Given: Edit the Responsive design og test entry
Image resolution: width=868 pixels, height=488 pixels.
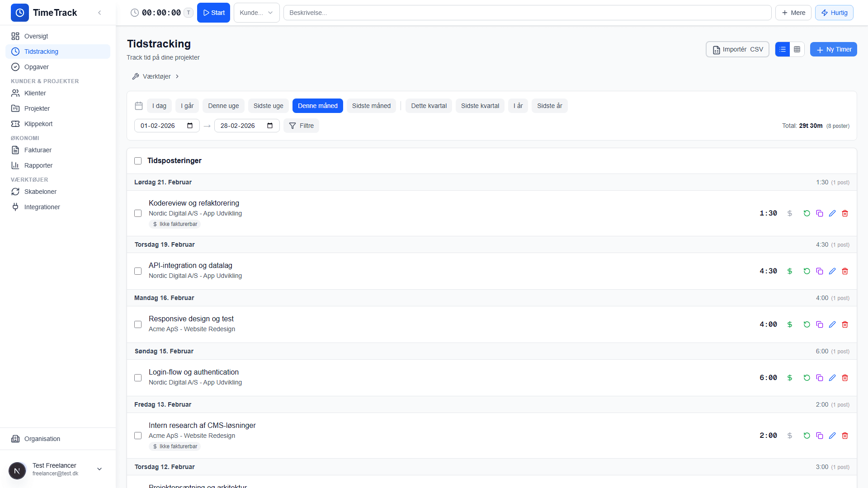Looking at the screenshot, I should tap(832, 324).
